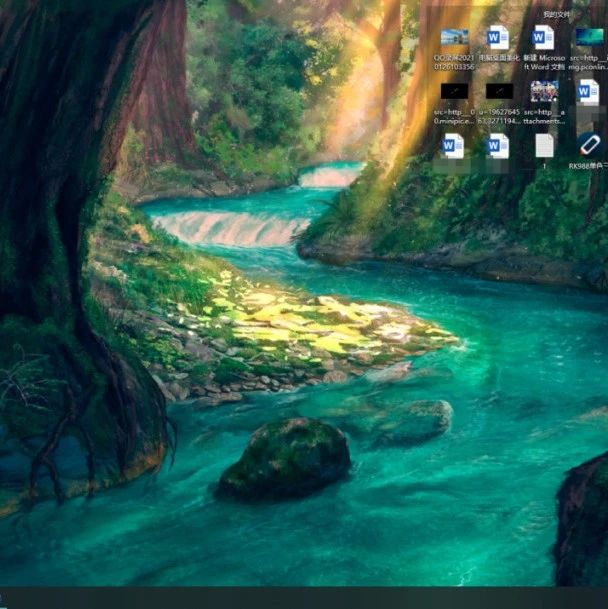The image size is (608, 609).
Task: Open the QQ录屏2021 screen recording thumbnail
Action: (454, 38)
